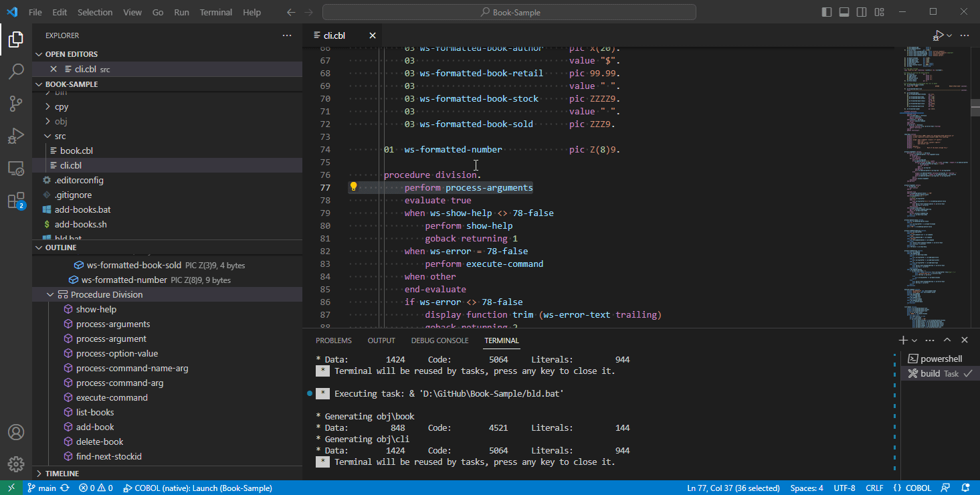Open the Run and Debug view
The width and height of the screenshot is (980, 495).
click(x=16, y=136)
